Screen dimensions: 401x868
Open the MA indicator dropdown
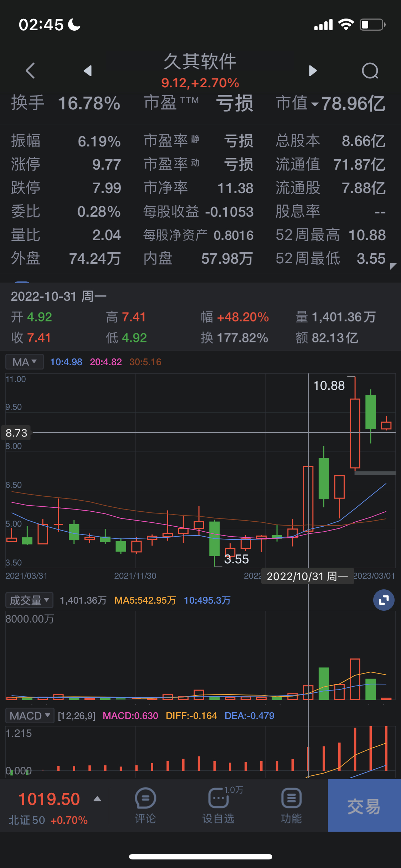25,362
